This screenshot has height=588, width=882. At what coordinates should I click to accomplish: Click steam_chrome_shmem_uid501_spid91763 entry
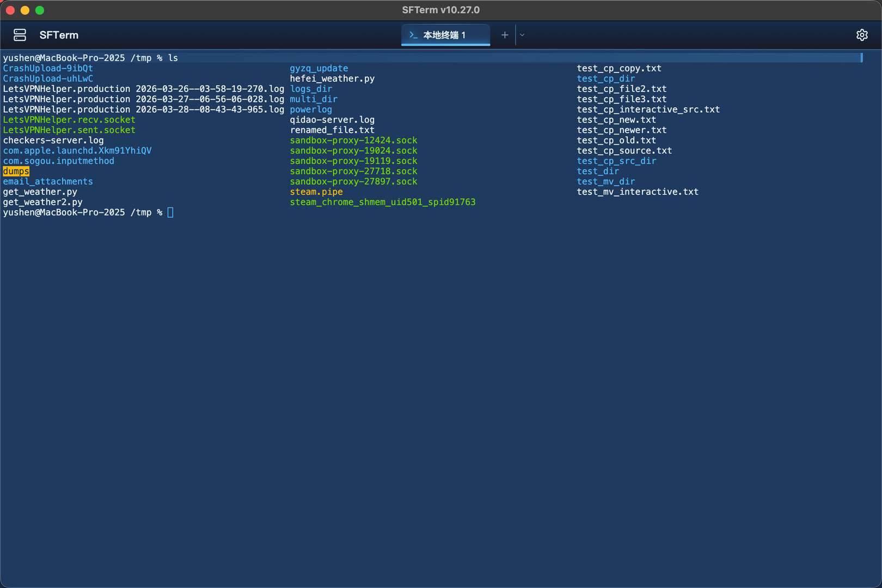point(383,203)
